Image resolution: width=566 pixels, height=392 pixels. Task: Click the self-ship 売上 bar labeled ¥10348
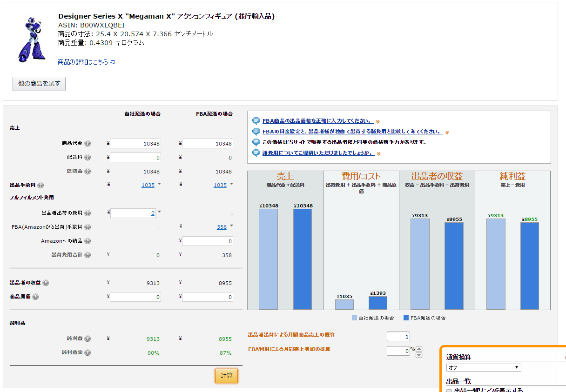[x=268, y=259]
